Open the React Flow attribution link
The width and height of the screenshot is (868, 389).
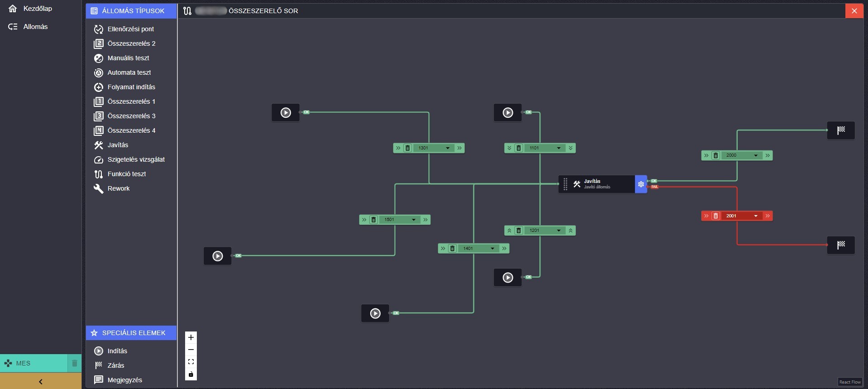(x=850, y=382)
